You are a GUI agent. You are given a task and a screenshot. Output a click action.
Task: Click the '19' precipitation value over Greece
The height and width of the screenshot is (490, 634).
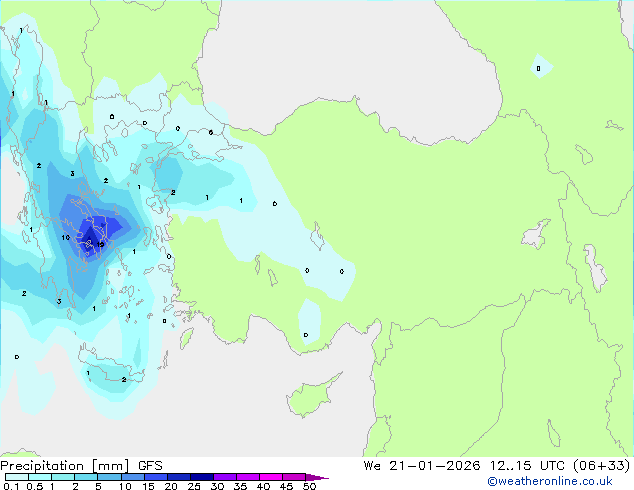pyautogui.click(x=100, y=245)
